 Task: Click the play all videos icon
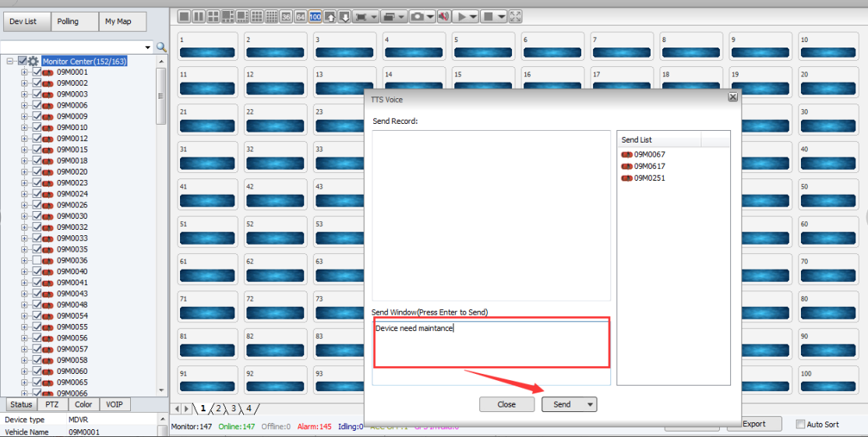tap(460, 16)
